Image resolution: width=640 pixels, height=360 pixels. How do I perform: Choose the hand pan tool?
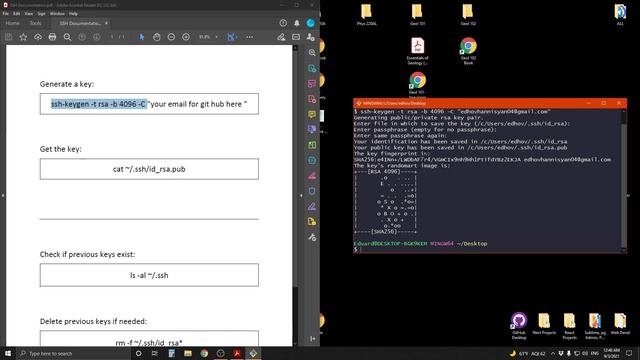157,37
